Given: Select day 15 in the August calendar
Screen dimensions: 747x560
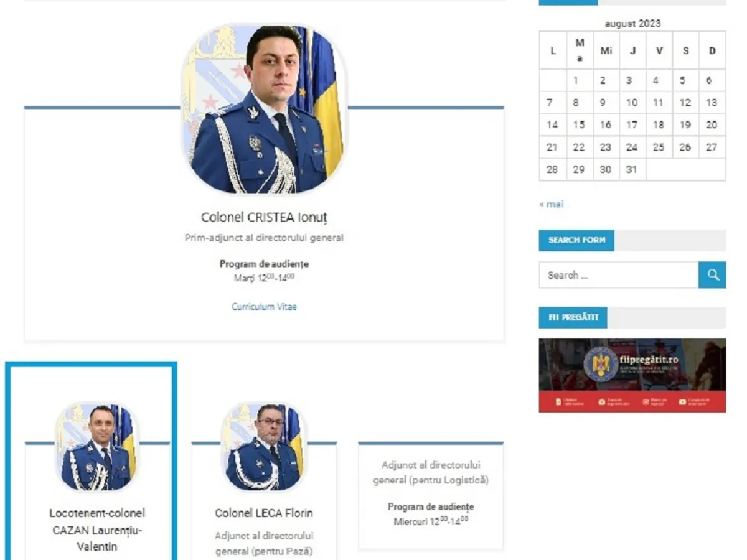Looking at the screenshot, I should [x=579, y=124].
